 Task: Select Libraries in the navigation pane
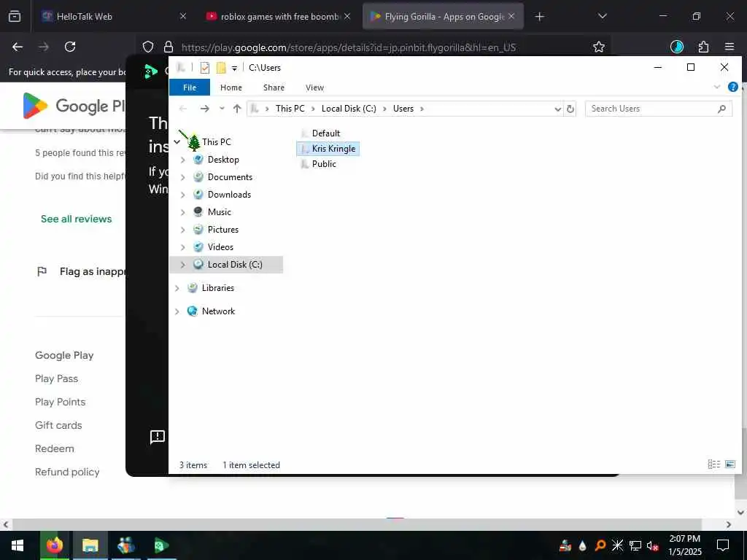(217, 288)
